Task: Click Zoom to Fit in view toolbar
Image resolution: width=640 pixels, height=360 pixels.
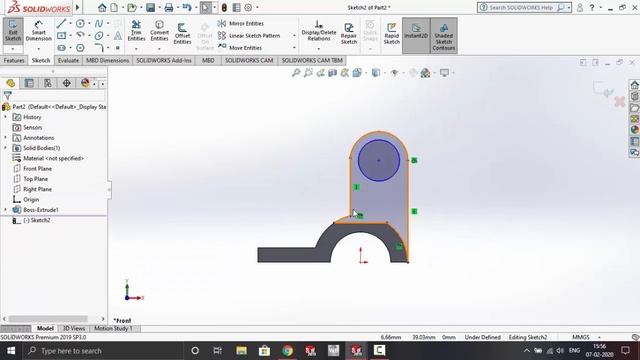Action: tap(296, 73)
